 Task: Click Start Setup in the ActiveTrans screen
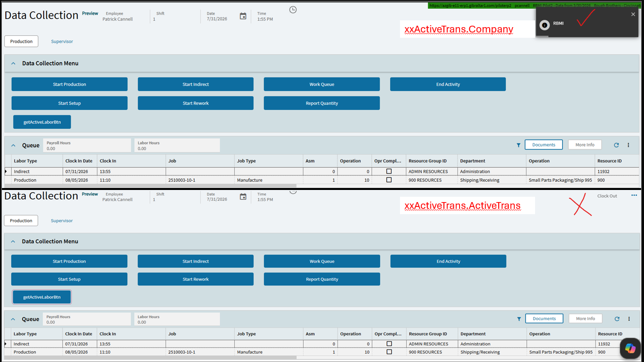pos(69,279)
